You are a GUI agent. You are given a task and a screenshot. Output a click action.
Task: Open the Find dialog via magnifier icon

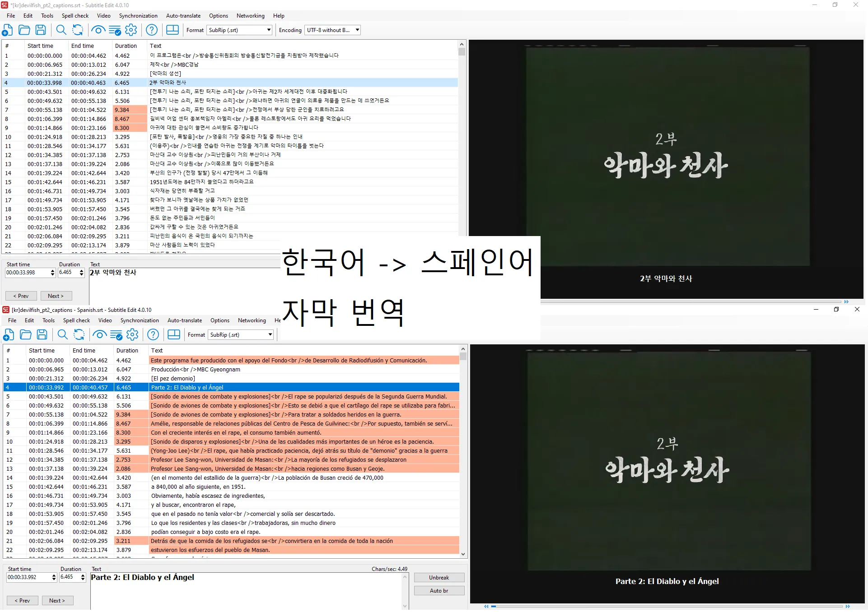pyautogui.click(x=61, y=30)
